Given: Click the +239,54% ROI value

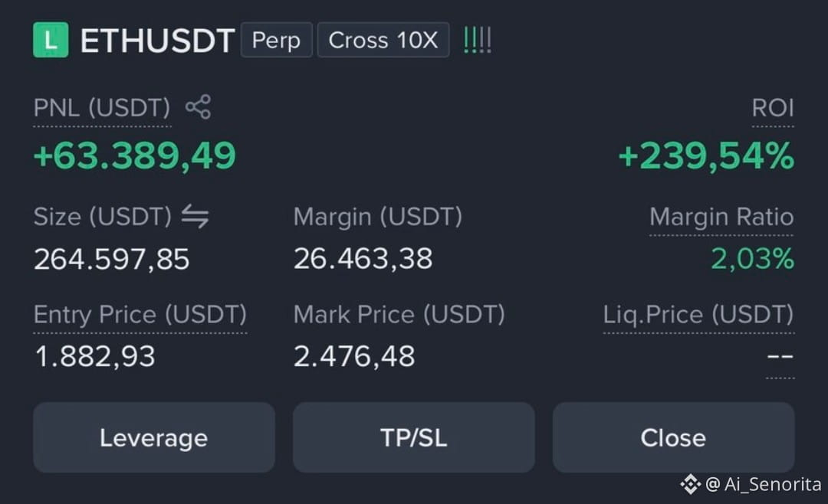Looking at the screenshot, I should coord(706,157).
